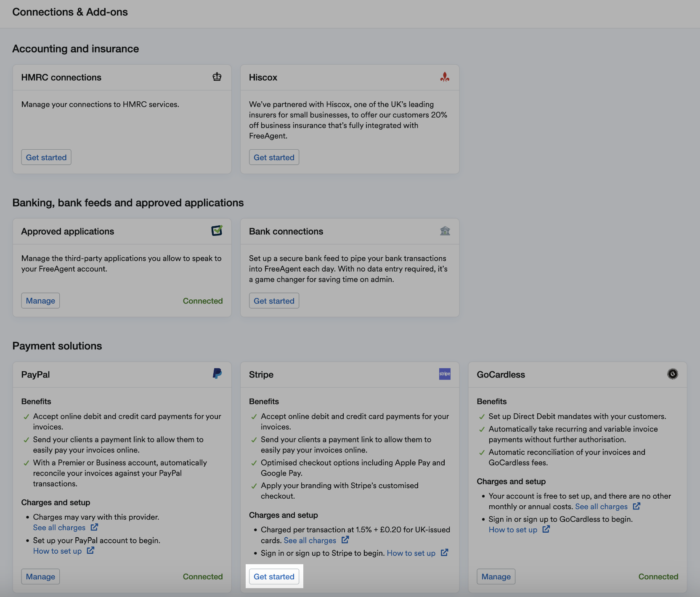Open PayPal How to set up link
Viewport: 700px width, 597px height.
(58, 551)
